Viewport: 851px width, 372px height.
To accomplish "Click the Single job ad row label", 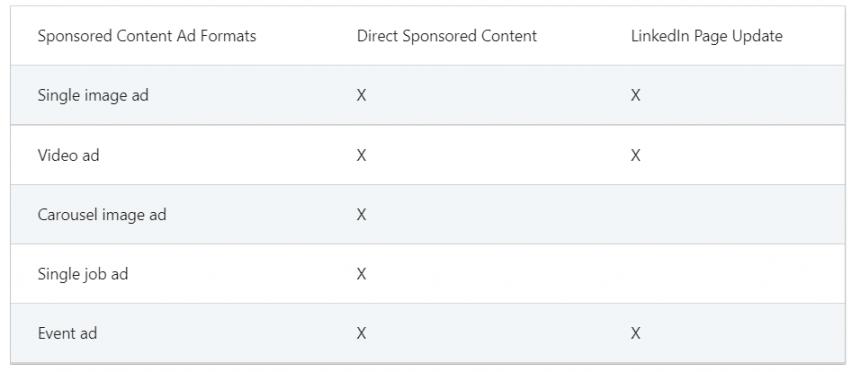I will point(82,274).
